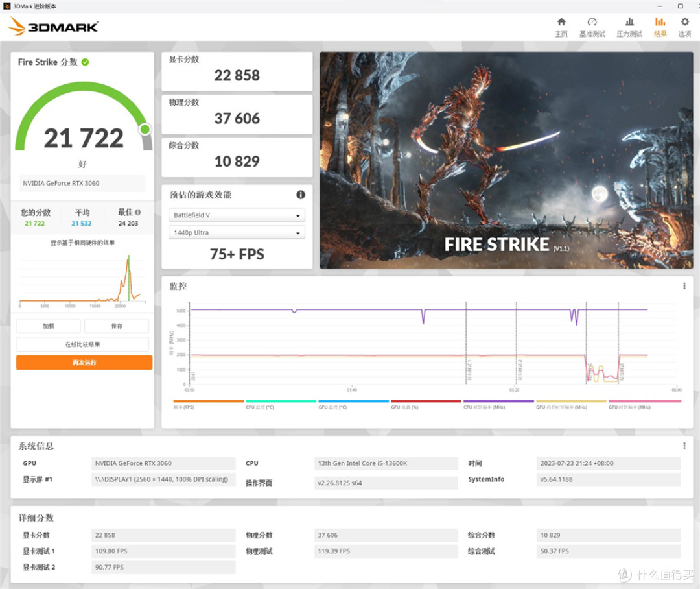Click the Save button

coord(117,326)
